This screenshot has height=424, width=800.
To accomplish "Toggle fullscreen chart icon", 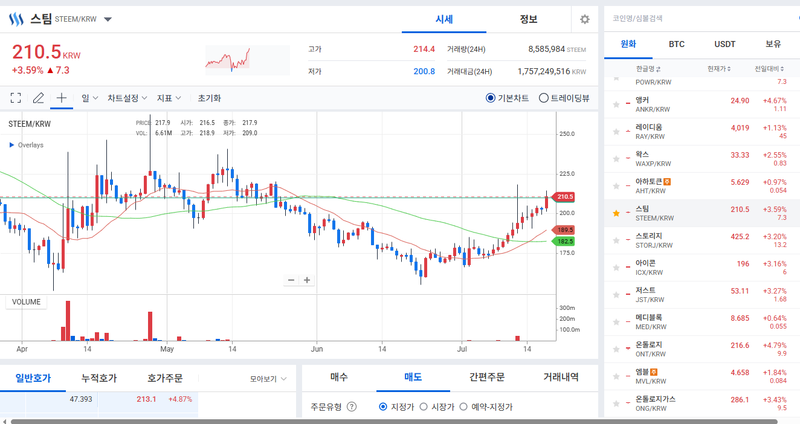I will tap(16, 98).
